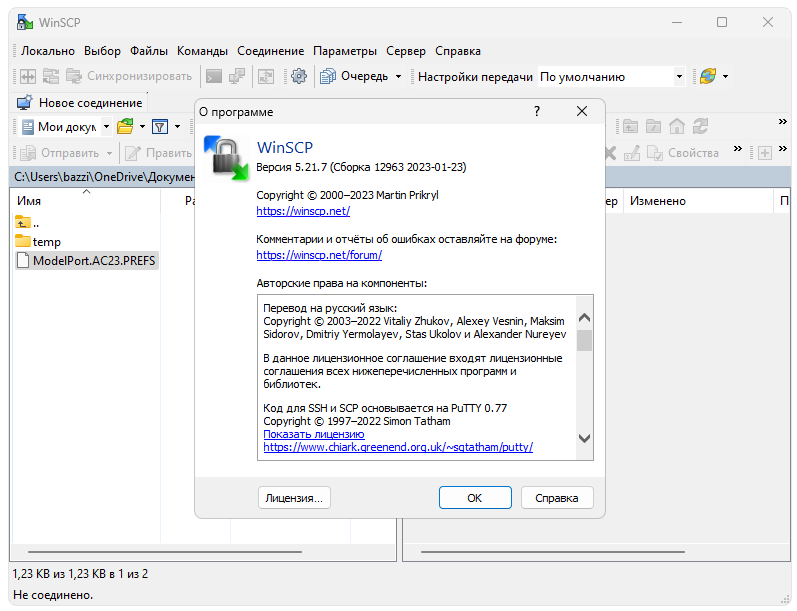Select the temp folder
Screen dimensions: 797x611
pos(38,242)
